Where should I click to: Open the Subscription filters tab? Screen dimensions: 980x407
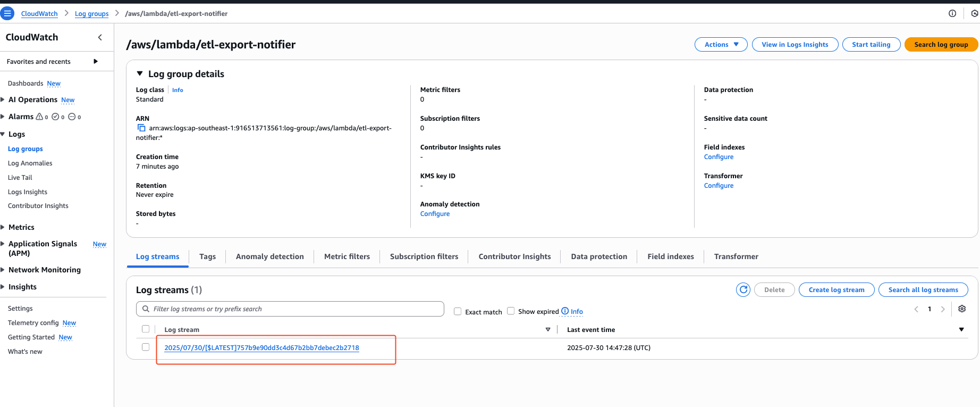(424, 256)
